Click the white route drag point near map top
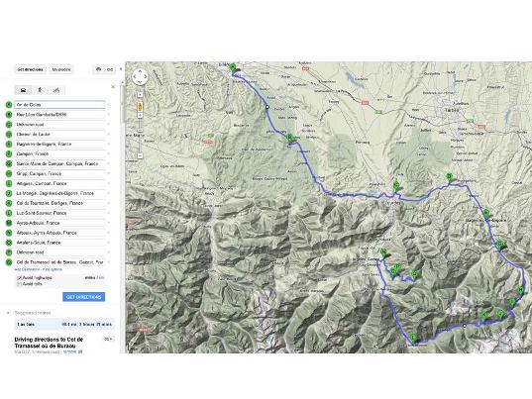This screenshot has height=399, width=532. tap(267, 107)
